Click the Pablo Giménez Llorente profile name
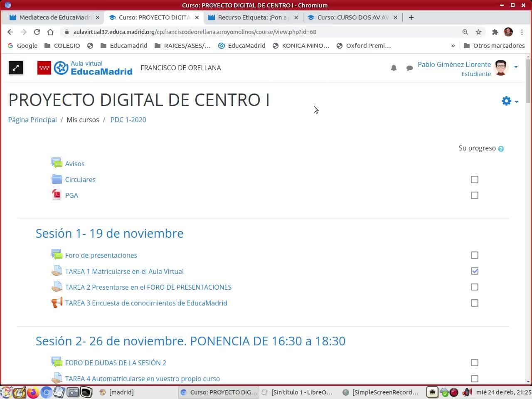The height and width of the screenshot is (399, 532). [x=454, y=64]
